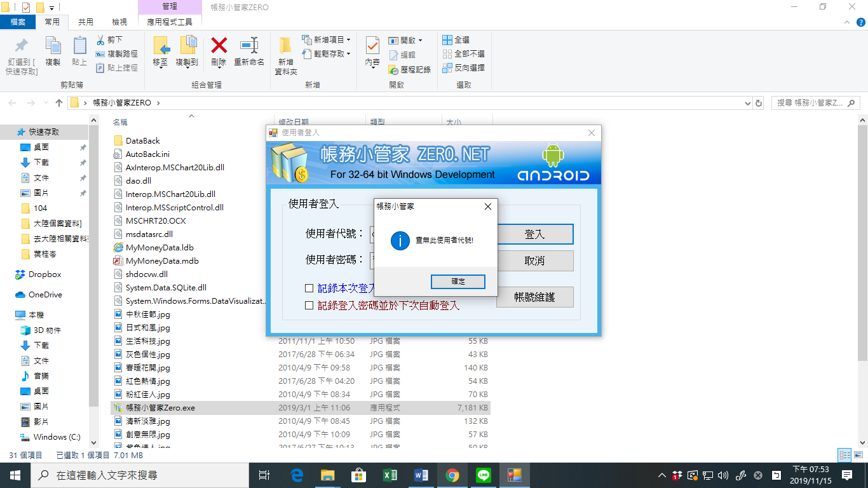868x488 pixels.
Task: Switch to large icons view in status bar
Action: (858, 456)
